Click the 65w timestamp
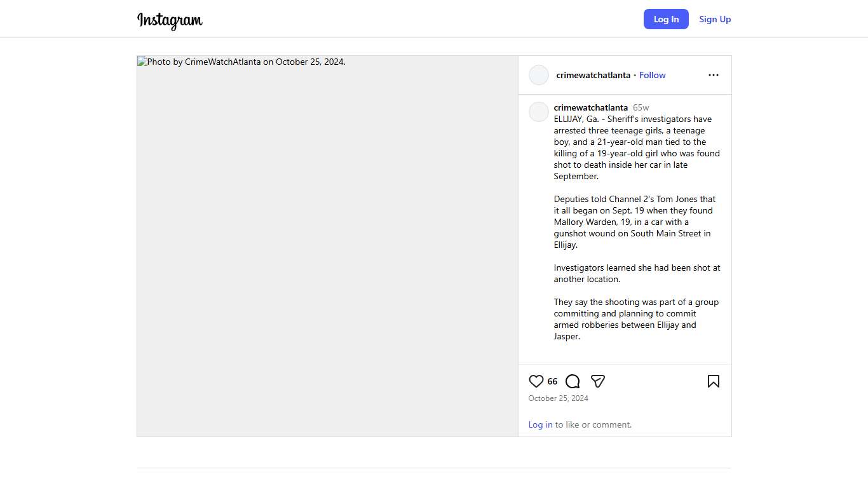Viewport: 868px width, 488px height. (641, 107)
